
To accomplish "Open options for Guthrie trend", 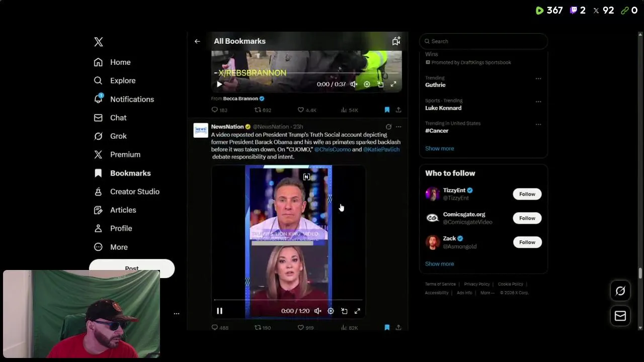I will click(538, 78).
